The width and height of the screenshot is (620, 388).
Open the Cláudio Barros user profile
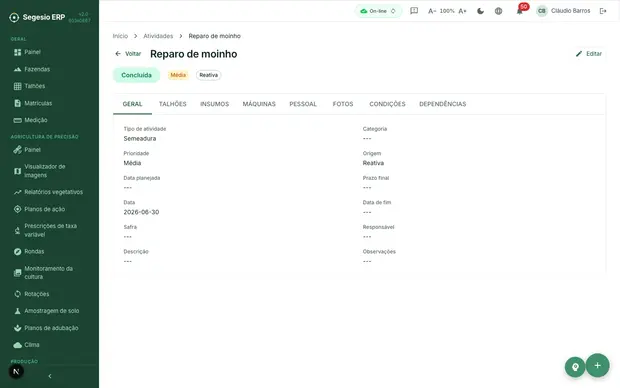click(563, 11)
